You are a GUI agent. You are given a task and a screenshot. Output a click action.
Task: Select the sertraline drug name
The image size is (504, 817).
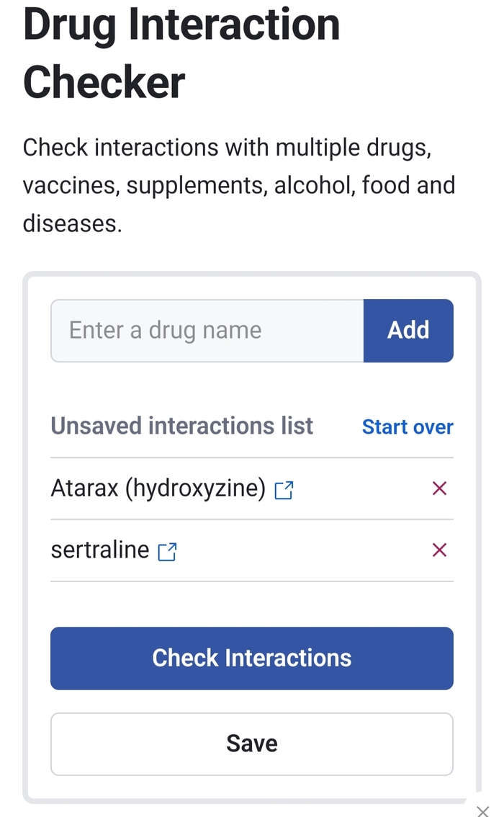(x=100, y=550)
